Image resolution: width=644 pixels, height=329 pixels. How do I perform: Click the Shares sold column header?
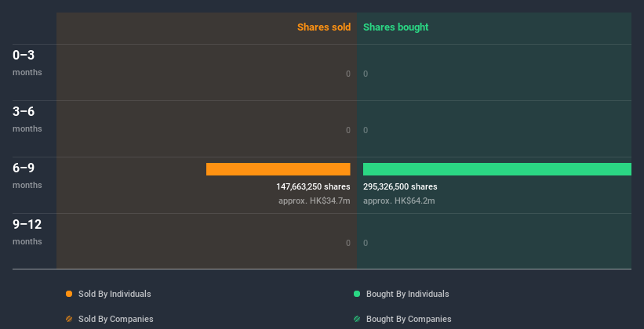click(x=324, y=27)
